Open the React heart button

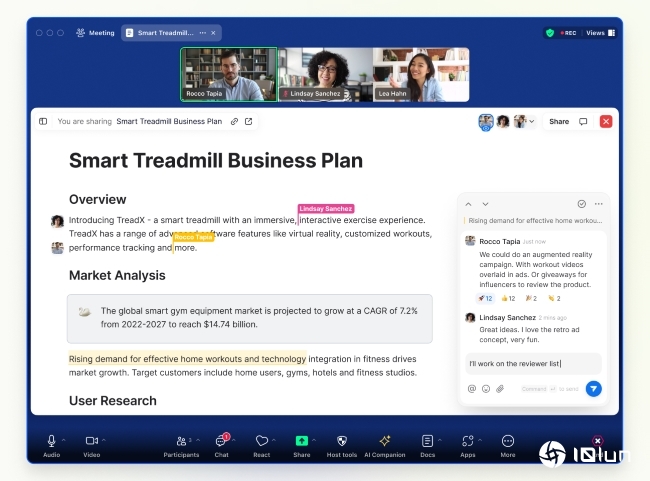[262, 445]
